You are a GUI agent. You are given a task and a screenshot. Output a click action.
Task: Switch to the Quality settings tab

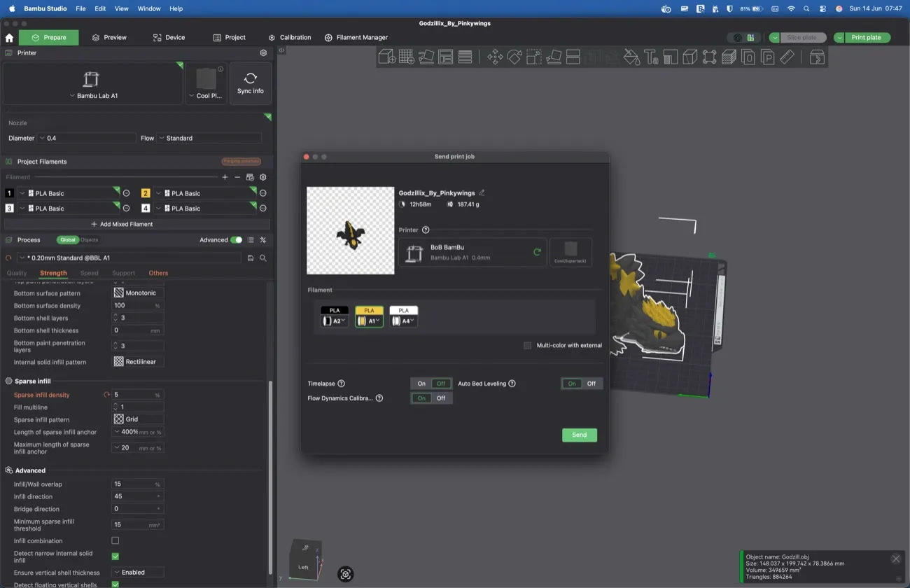(x=17, y=273)
